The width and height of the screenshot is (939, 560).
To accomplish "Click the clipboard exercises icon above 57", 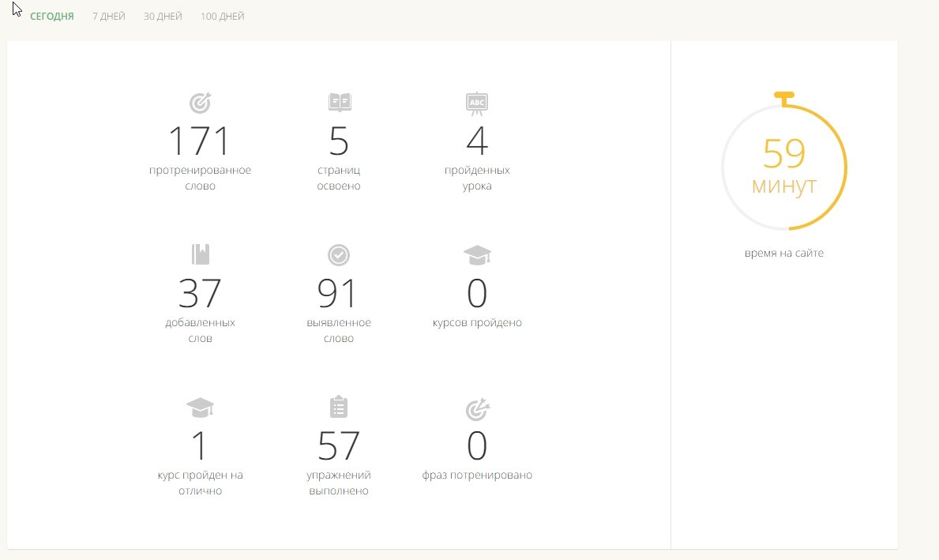I will pos(339,407).
